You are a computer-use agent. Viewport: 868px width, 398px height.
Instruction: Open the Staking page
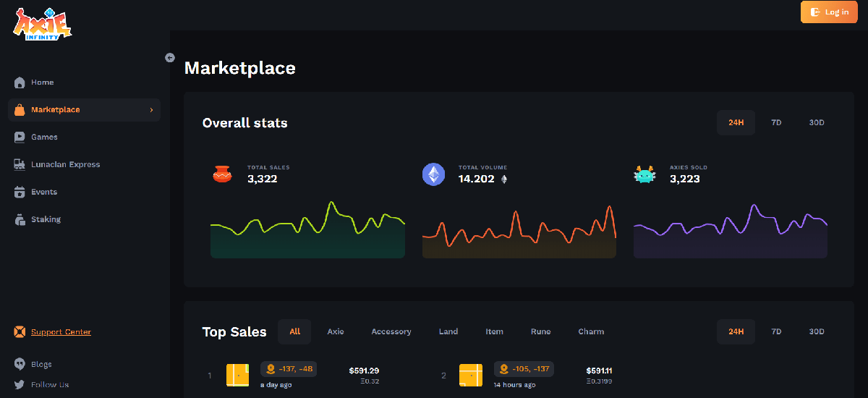click(x=46, y=220)
